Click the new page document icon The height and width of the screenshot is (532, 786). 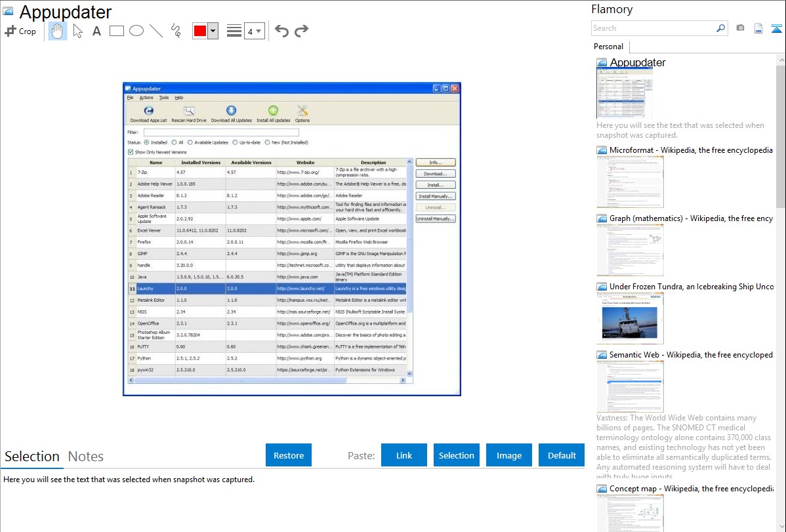click(758, 28)
